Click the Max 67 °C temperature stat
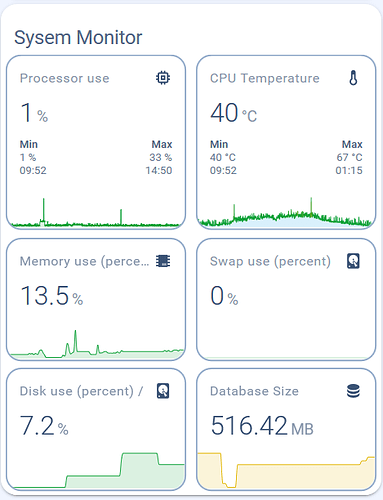 pos(349,157)
